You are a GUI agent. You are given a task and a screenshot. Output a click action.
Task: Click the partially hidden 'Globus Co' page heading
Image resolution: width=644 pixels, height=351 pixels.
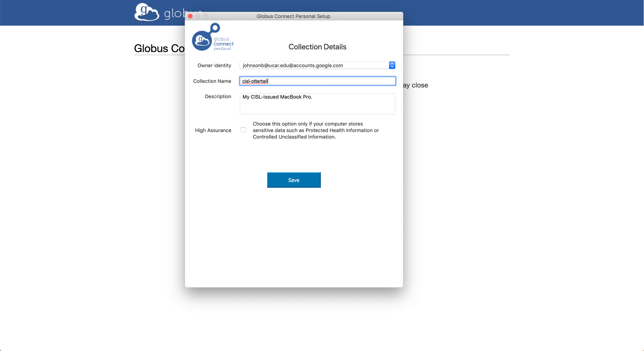pos(159,49)
